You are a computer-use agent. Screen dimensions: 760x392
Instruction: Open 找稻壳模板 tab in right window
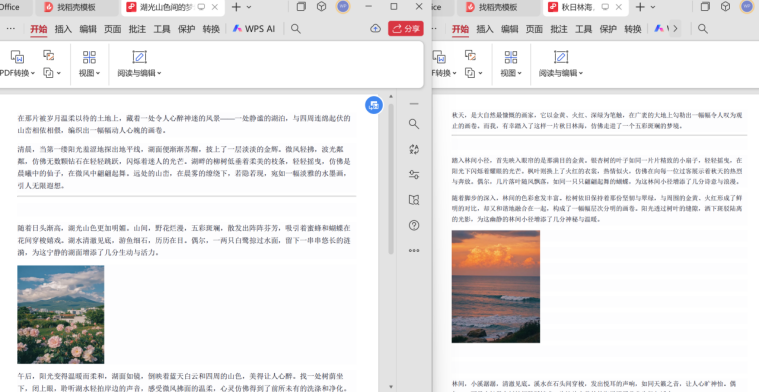(498, 7)
